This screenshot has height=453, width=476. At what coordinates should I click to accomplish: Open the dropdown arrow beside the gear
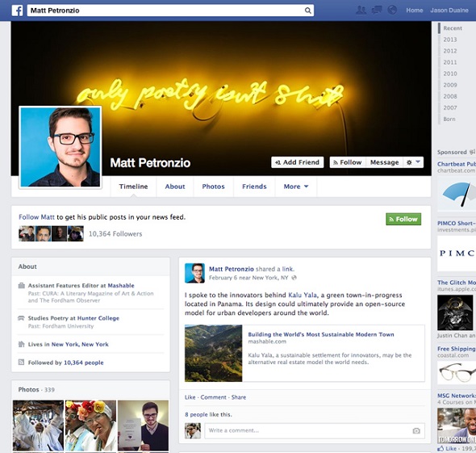click(418, 162)
